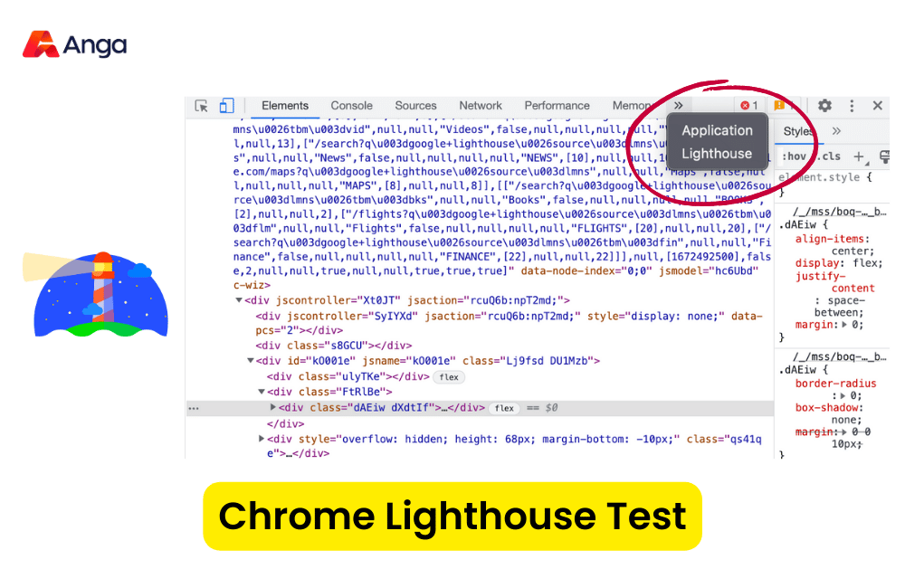Select the div class s8GCU element
This screenshot has height=588, width=905.
[334, 346]
